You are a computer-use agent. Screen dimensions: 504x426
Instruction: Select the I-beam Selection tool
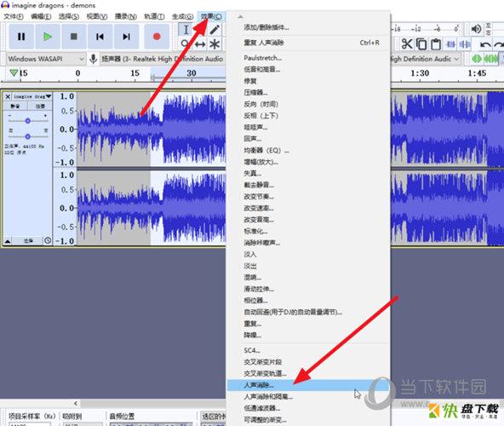[x=186, y=30]
